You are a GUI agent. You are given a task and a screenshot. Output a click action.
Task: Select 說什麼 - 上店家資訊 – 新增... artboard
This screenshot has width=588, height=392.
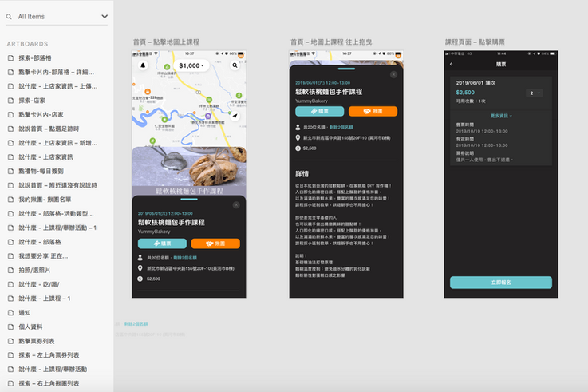[x=57, y=143]
